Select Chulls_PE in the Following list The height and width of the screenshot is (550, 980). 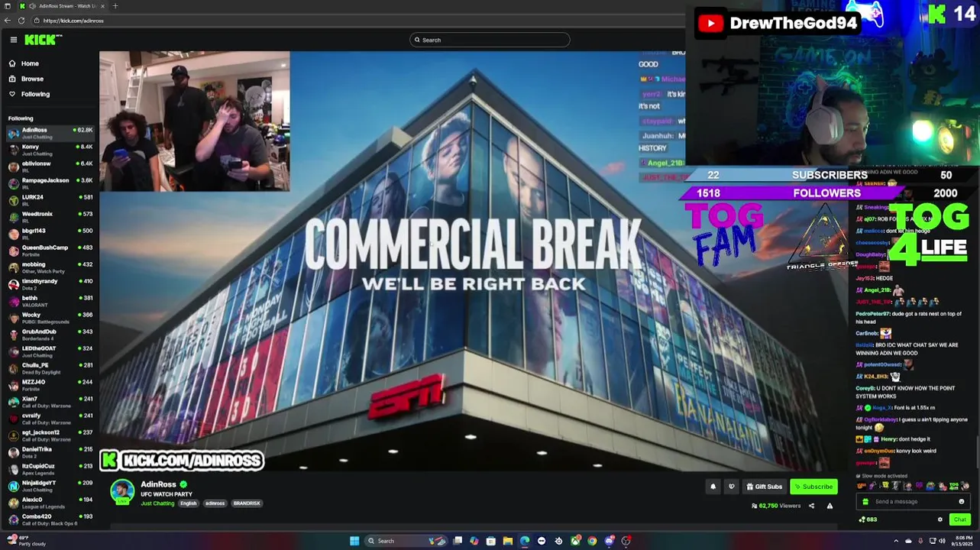[50, 368]
